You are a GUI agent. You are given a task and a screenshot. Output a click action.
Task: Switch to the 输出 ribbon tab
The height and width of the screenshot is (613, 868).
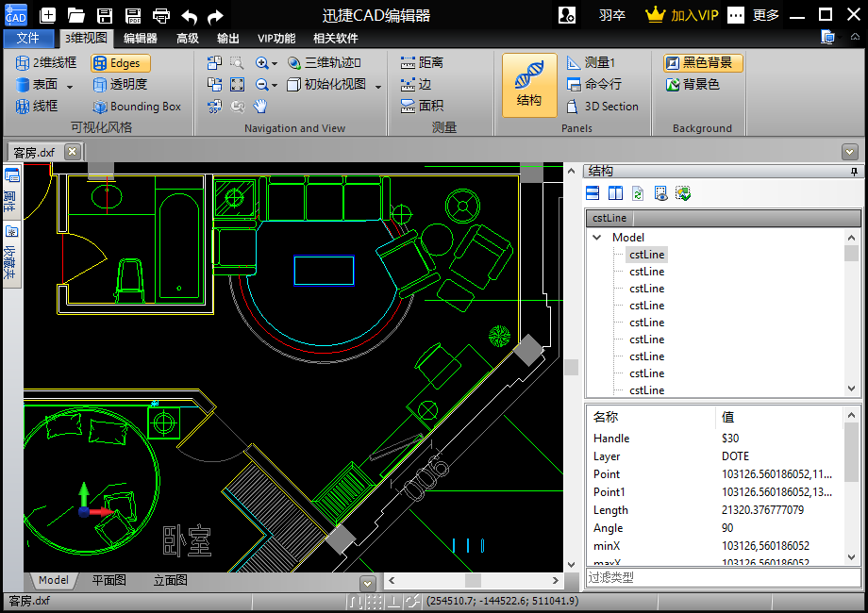(x=228, y=38)
